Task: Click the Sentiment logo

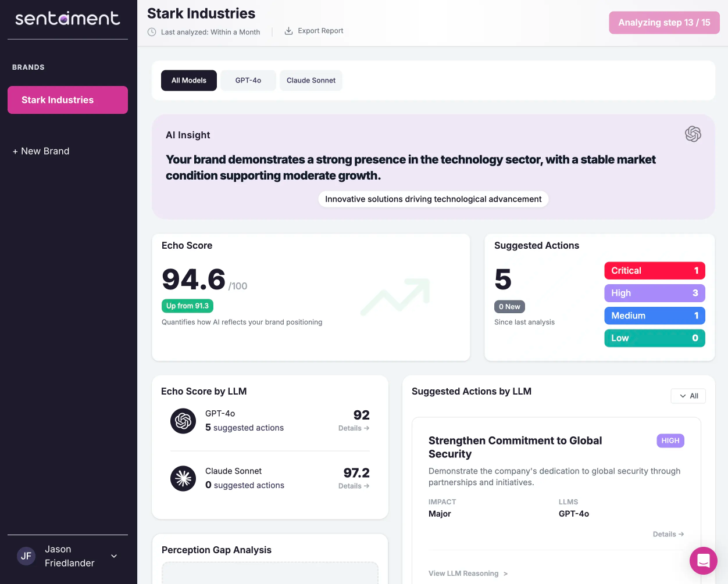Action: [x=67, y=19]
